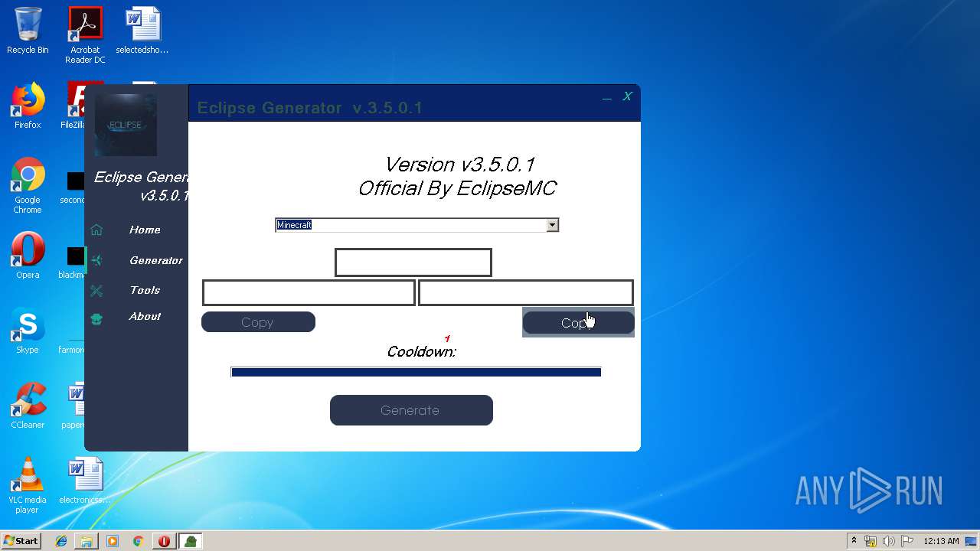Select Generator in the sidebar
980x551 pixels.
tap(156, 260)
